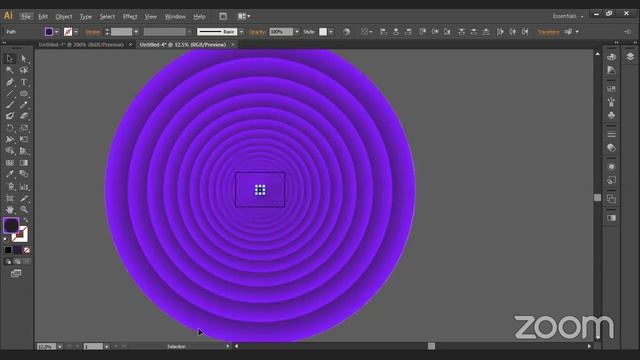Select the Selection tool (black arrow)
The height and width of the screenshot is (360, 640).
tap(10, 58)
